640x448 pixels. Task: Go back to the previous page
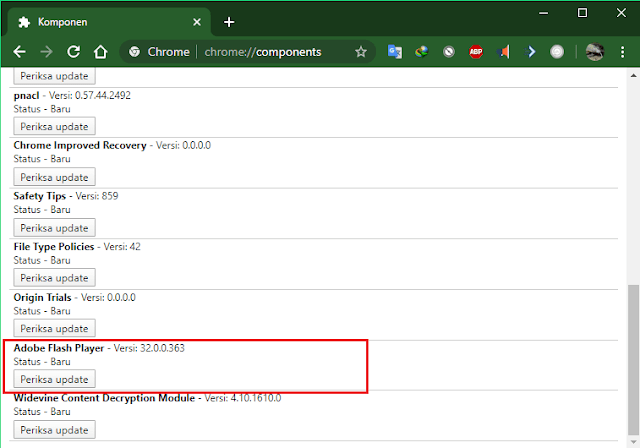(19, 52)
